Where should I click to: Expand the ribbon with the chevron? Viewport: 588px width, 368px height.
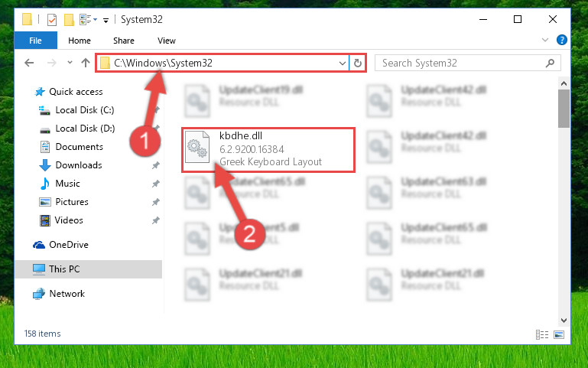click(x=545, y=40)
